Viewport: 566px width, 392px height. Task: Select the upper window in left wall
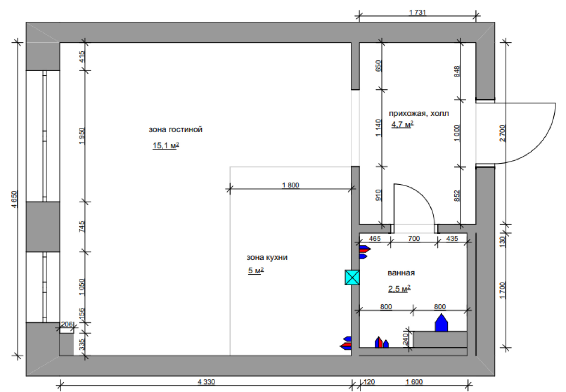(x=43, y=136)
